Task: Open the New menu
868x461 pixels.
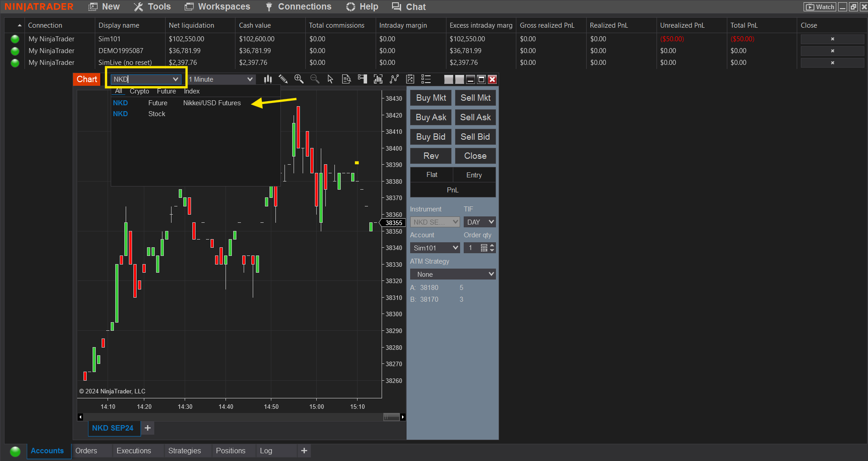Action: pyautogui.click(x=104, y=7)
